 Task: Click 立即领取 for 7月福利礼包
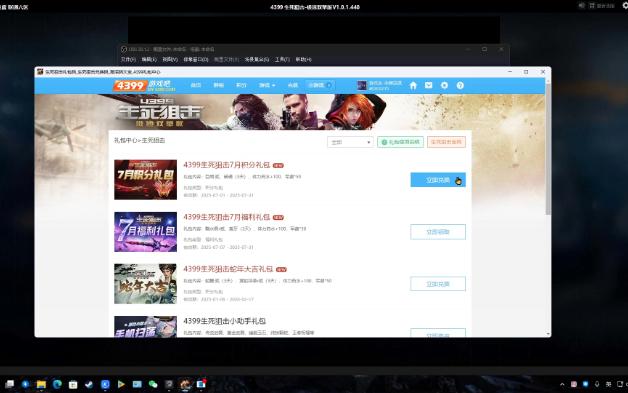438,232
